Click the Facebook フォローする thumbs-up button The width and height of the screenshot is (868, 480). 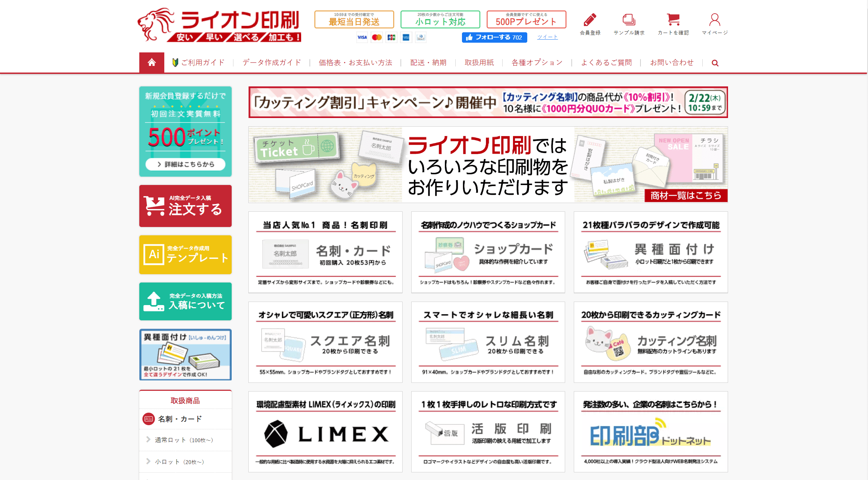click(x=494, y=37)
